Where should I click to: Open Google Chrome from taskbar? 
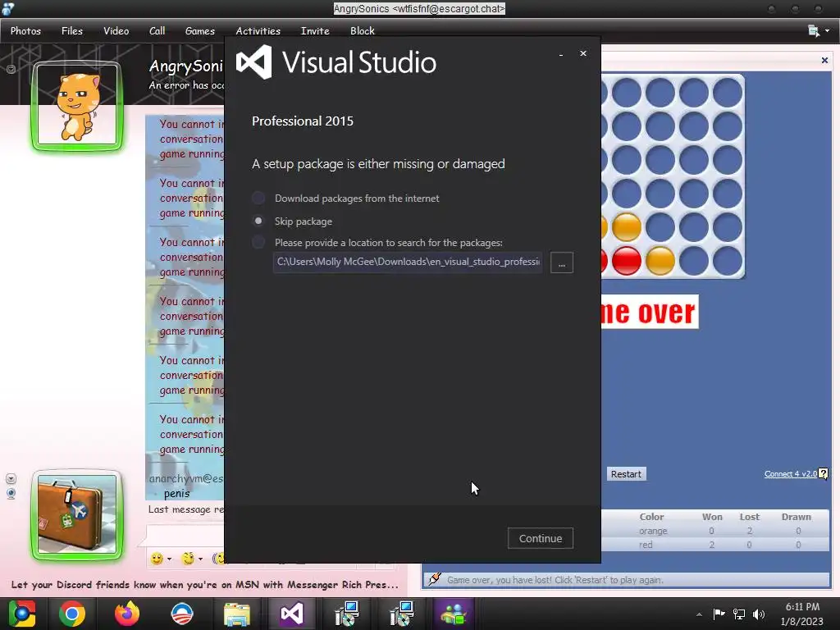[x=72, y=614]
